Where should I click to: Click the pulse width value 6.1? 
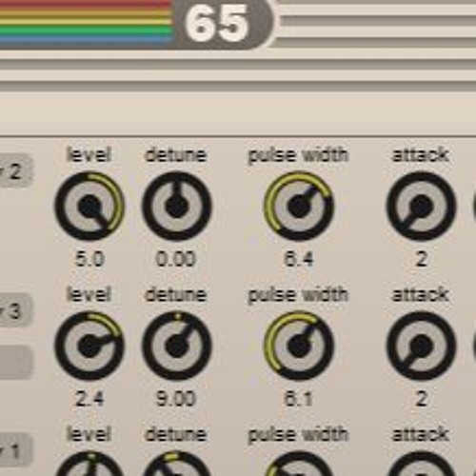[298, 399]
